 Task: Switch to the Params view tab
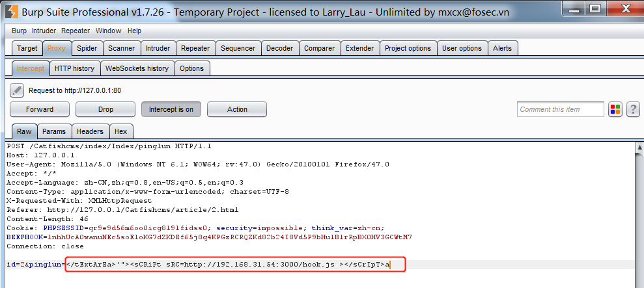coord(54,131)
